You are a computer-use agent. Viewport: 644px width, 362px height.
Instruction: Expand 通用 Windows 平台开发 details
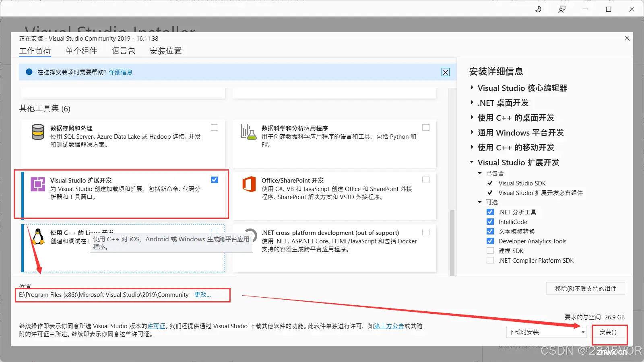point(472,132)
